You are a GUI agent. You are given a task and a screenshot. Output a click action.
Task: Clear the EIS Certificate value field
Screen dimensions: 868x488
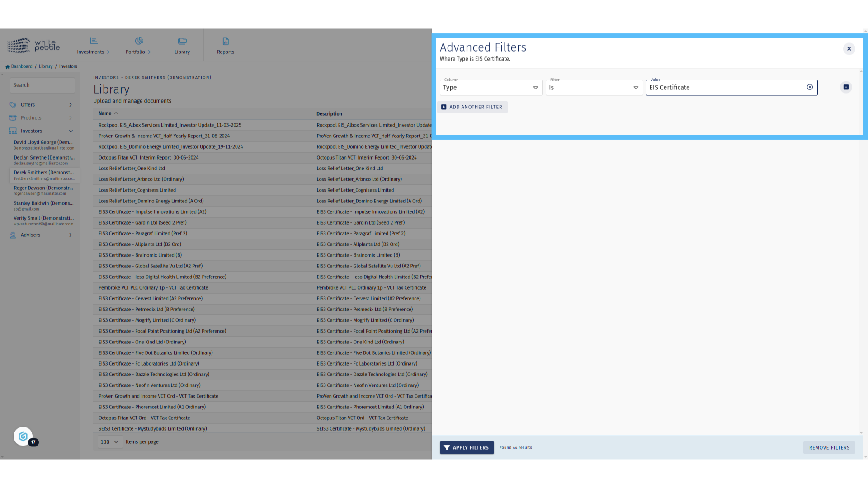tap(810, 87)
